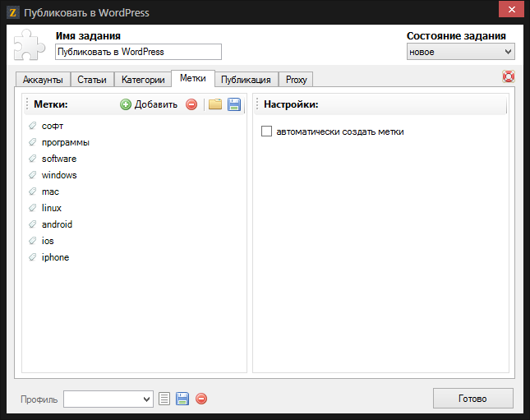
Task: Go to the Категории tab
Action: tap(143, 80)
